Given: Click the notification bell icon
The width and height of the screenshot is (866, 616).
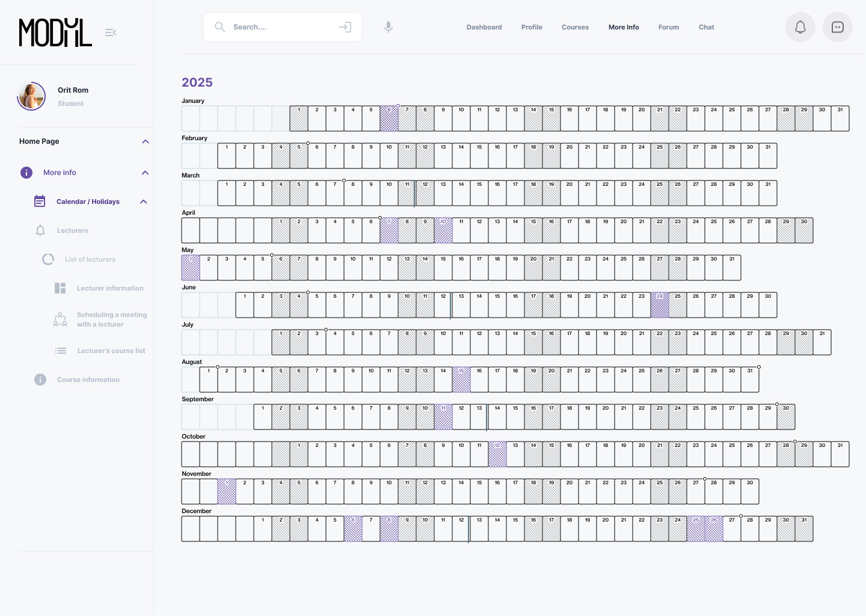Looking at the screenshot, I should point(800,27).
